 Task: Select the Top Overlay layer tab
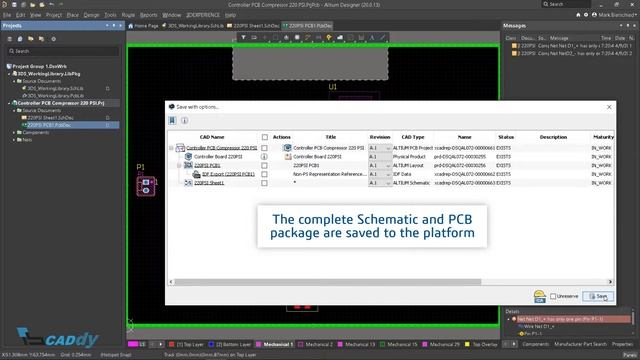[x=481, y=344]
